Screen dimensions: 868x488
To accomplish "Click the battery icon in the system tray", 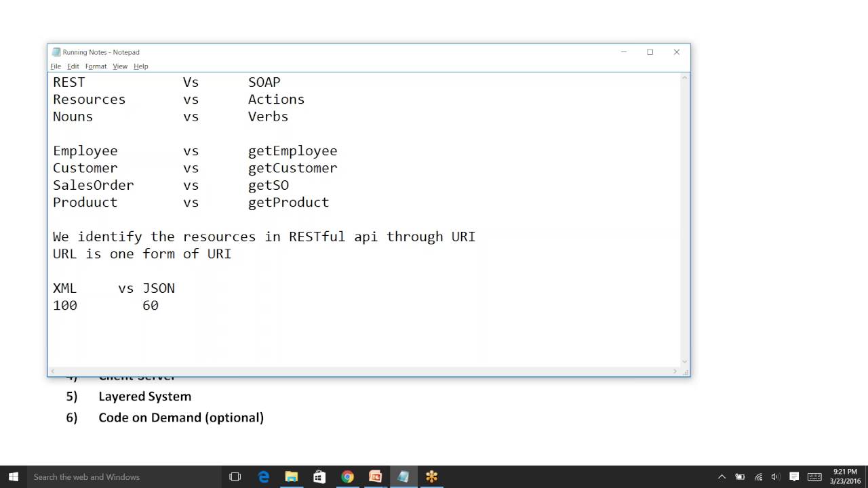I will point(740,477).
